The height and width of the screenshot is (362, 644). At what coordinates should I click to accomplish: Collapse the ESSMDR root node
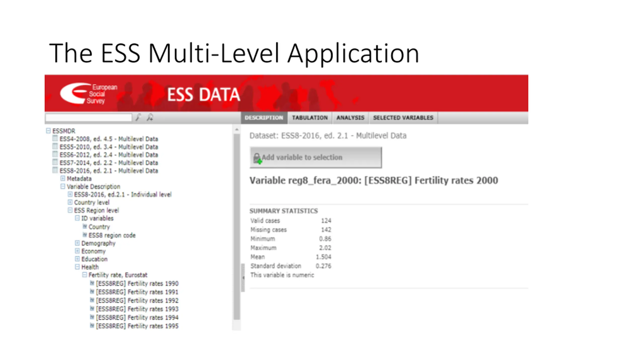click(x=48, y=131)
